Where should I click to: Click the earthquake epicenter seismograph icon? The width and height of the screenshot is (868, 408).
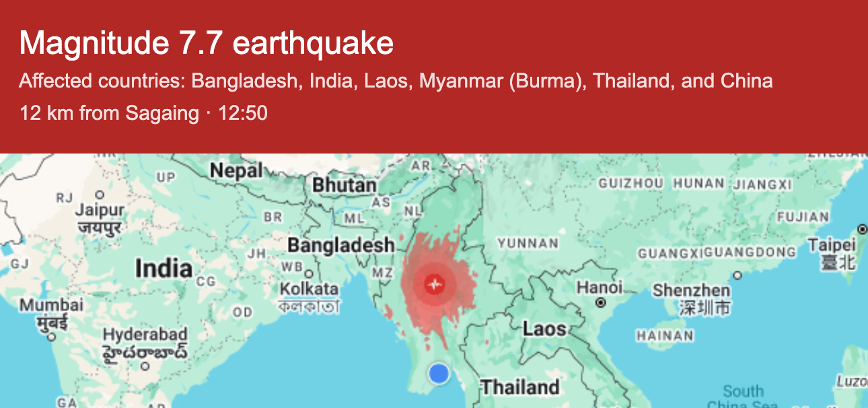tap(435, 285)
